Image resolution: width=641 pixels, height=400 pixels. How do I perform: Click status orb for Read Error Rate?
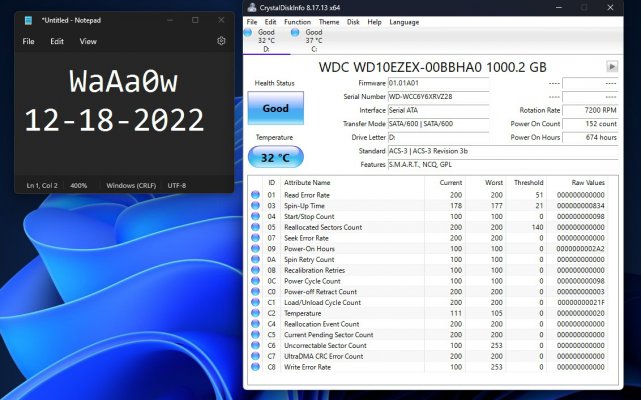[256, 195]
